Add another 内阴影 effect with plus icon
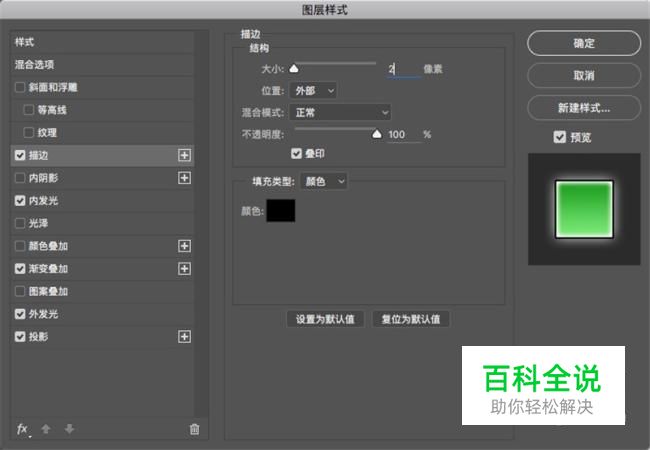650x450 pixels. pyautogui.click(x=184, y=178)
